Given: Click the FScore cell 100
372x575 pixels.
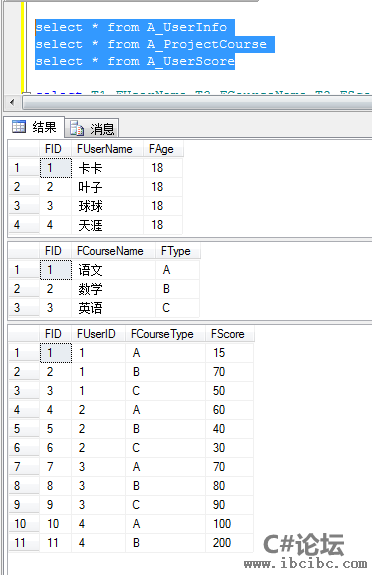Looking at the screenshot, I should pyautogui.click(x=229, y=524).
